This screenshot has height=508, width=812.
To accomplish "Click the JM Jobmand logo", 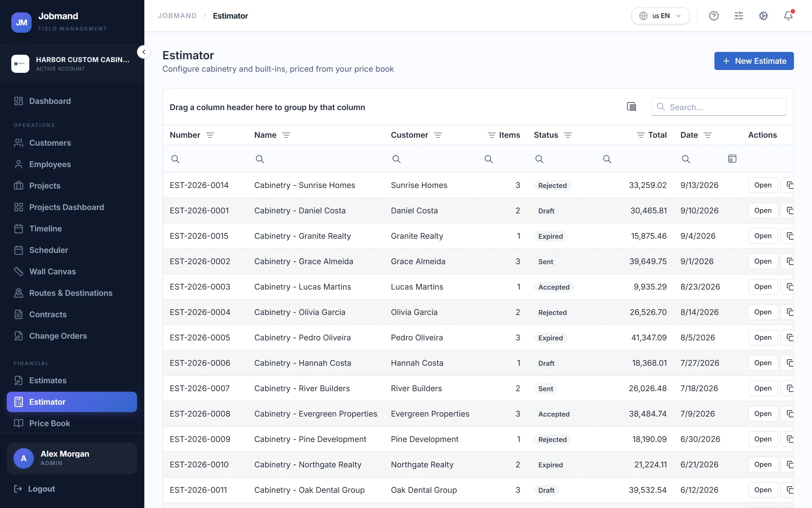I will point(21,23).
